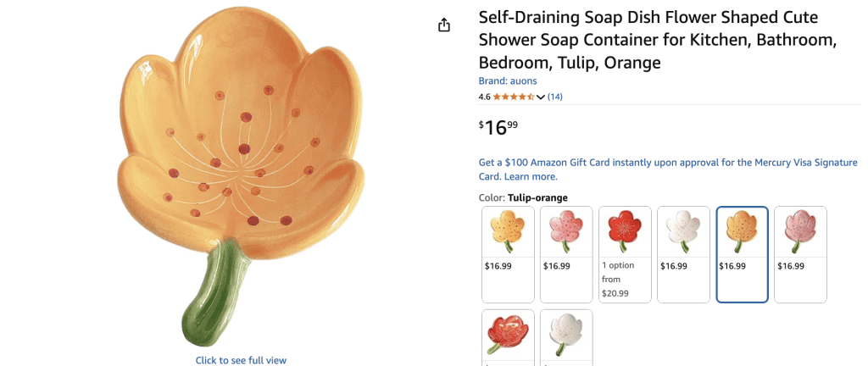Select the pink flower color swatch
Viewport: 868px width, 366px height.
[x=566, y=254]
